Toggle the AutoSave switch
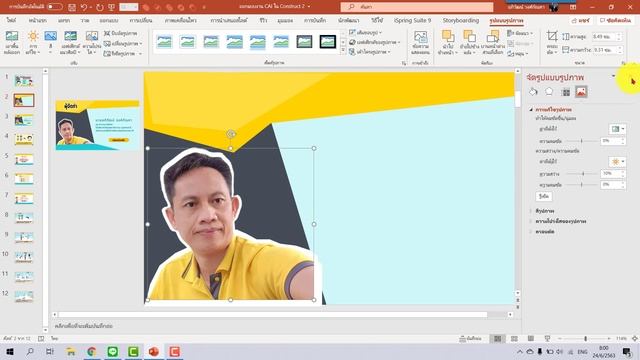Viewport: 640px width, 360px height. (x=54, y=7)
